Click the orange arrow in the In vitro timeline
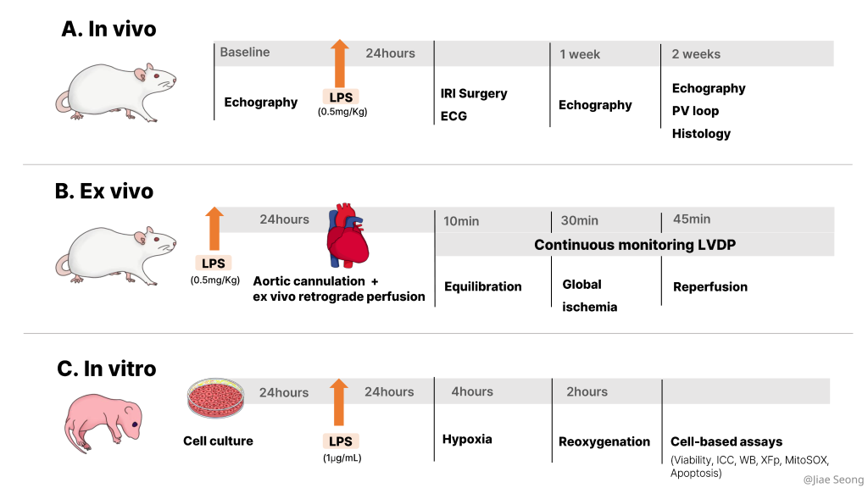The width and height of the screenshot is (868, 488). point(338,402)
